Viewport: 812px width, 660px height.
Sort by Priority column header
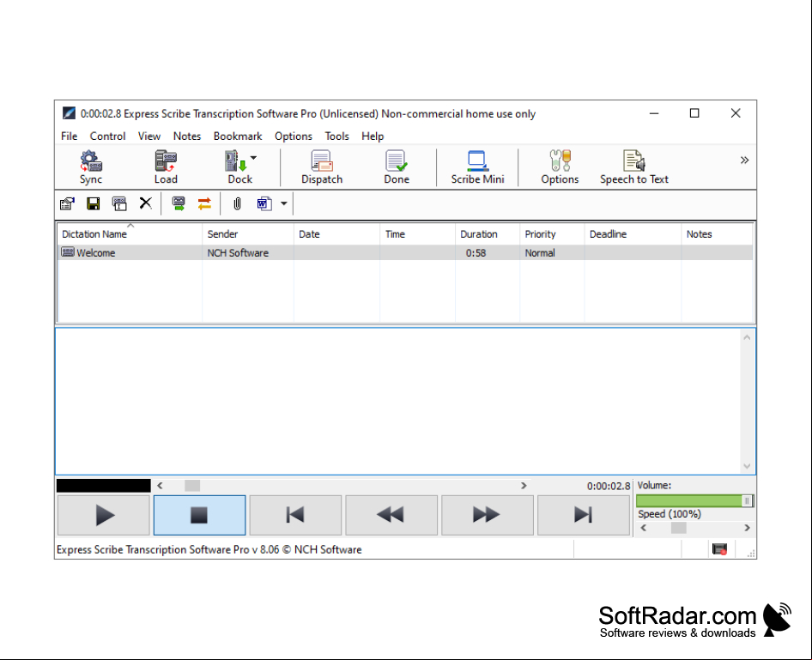552,234
